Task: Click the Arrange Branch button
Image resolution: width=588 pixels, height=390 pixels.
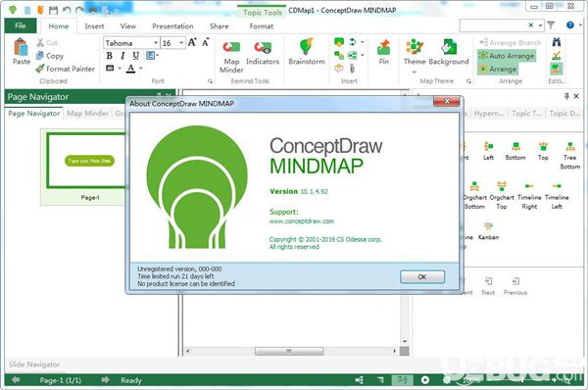Action: tap(511, 43)
